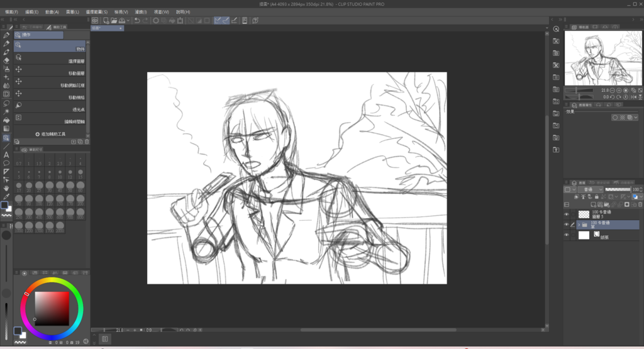Open the 圖層(L) menu

pos(72,12)
